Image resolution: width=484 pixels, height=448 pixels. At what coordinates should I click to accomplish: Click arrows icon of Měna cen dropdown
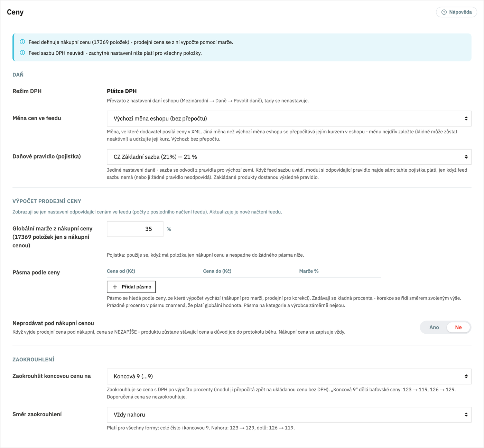click(x=466, y=118)
